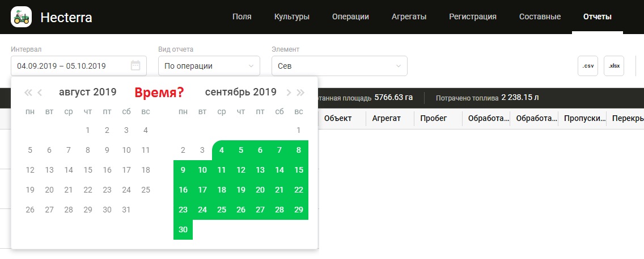This screenshot has height=259, width=644.
Task: Switch to the 'Культуры' section
Action: click(292, 17)
